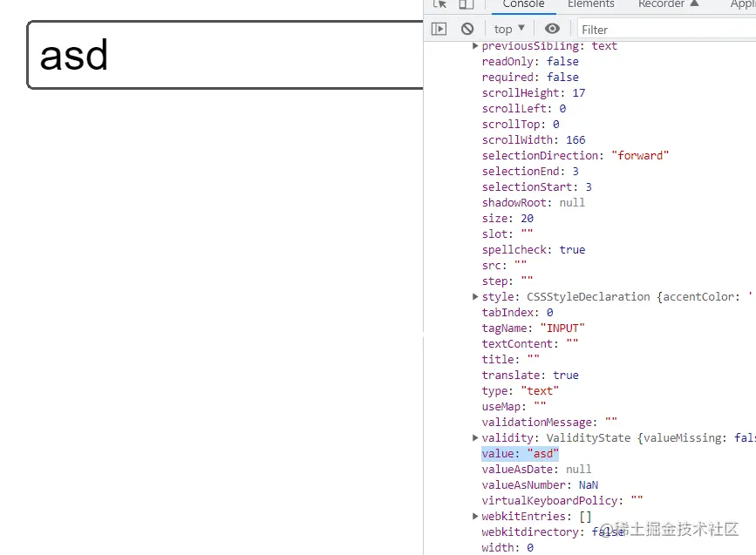
Task: Expand the style CSSStyleDeclaration property
Action: [x=475, y=297]
